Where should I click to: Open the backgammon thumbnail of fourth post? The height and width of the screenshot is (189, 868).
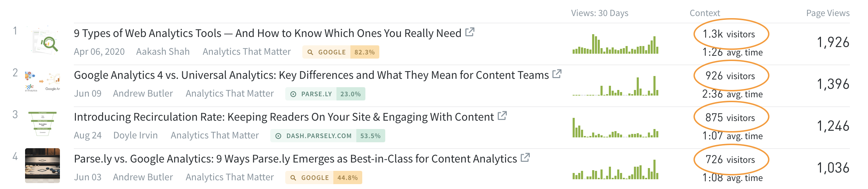(x=42, y=166)
